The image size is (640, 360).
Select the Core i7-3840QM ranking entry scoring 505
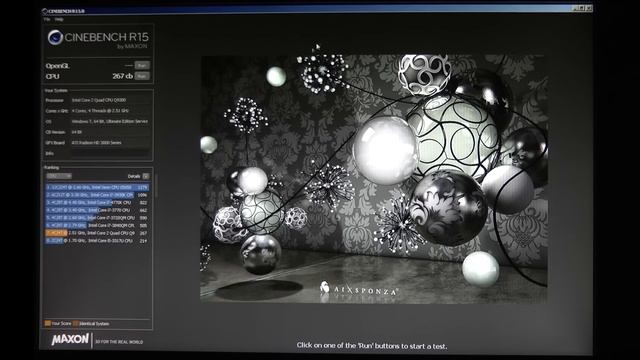point(97,225)
